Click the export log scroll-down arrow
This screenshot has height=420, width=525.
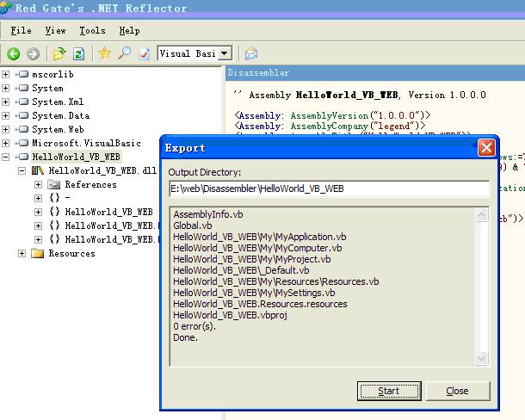pos(481,358)
